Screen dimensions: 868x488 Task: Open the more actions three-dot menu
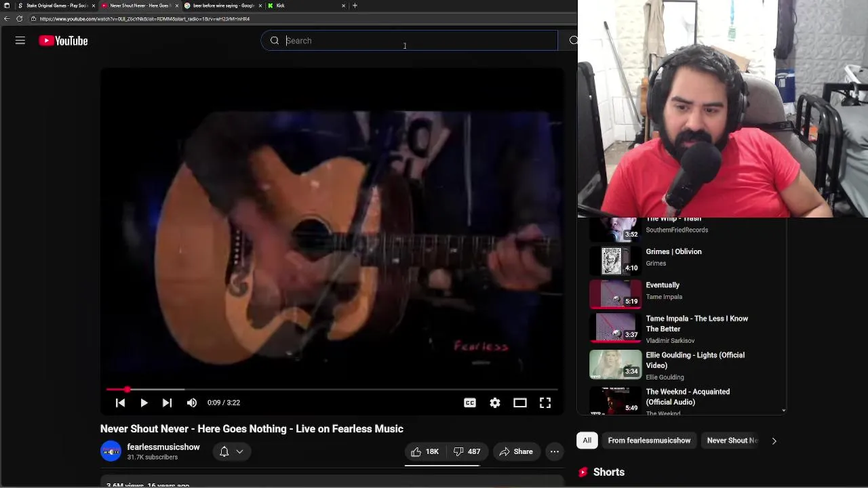pos(555,451)
